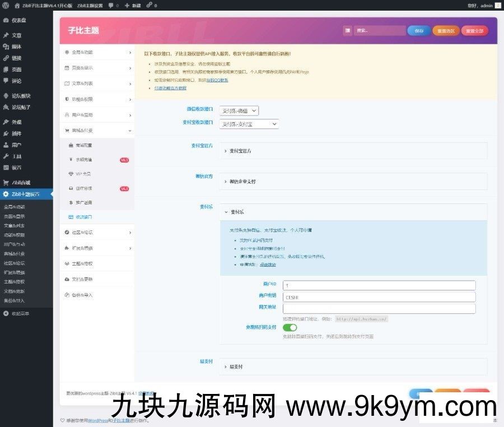Screen dimensions: 504x427
Task: Click the 网关地址 input field
Action: tap(379, 308)
